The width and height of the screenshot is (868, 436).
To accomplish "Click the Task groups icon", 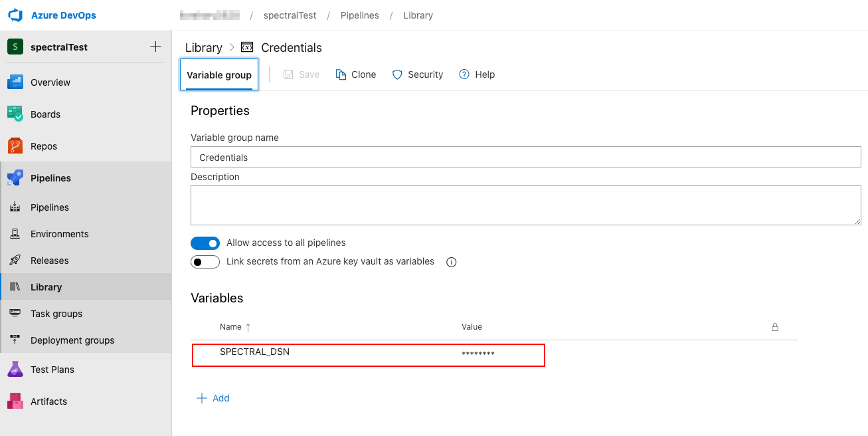I will [15, 314].
